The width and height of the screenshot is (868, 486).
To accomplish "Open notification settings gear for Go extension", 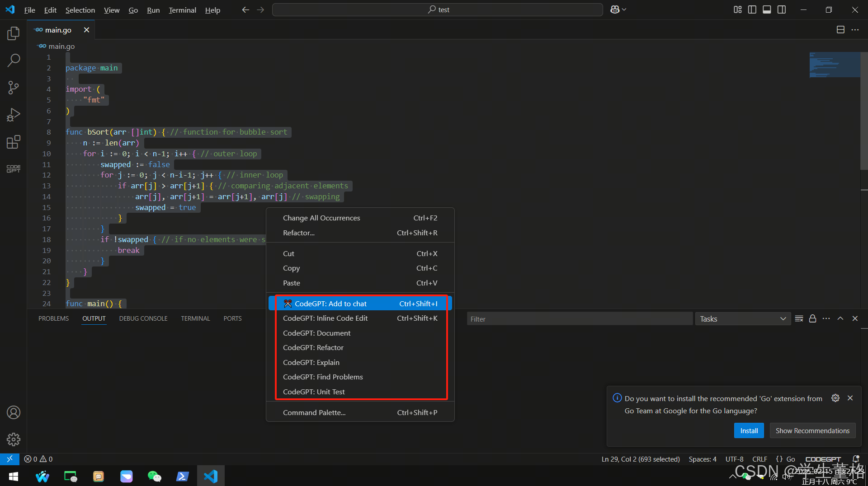I will pyautogui.click(x=835, y=398).
